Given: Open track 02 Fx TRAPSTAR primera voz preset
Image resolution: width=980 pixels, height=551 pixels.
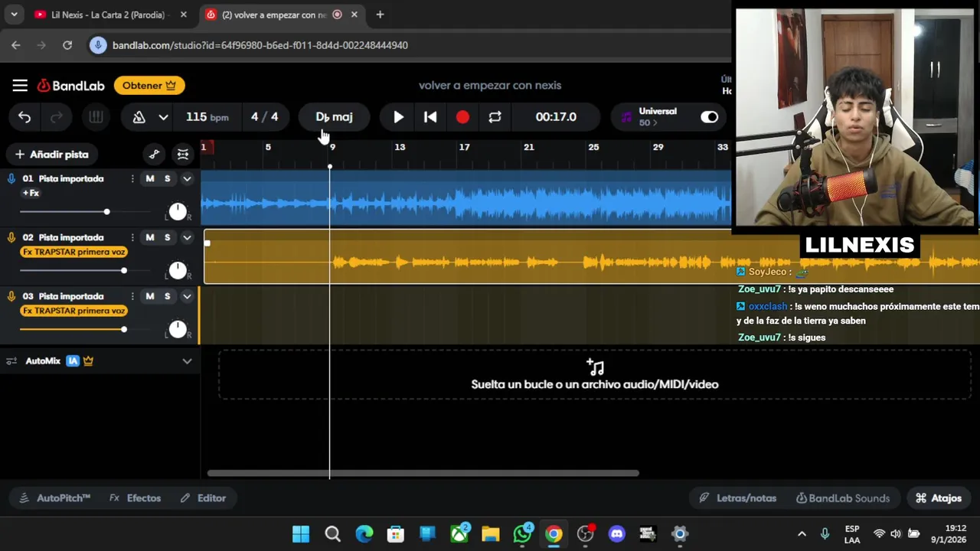Looking at the screenshot, I should tap(74, 253).
